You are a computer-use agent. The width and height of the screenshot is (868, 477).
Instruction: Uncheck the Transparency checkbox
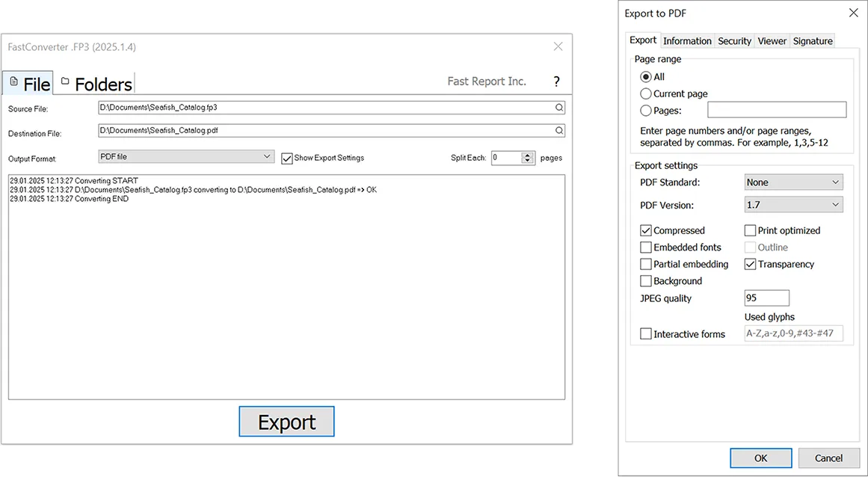[750, 264]
